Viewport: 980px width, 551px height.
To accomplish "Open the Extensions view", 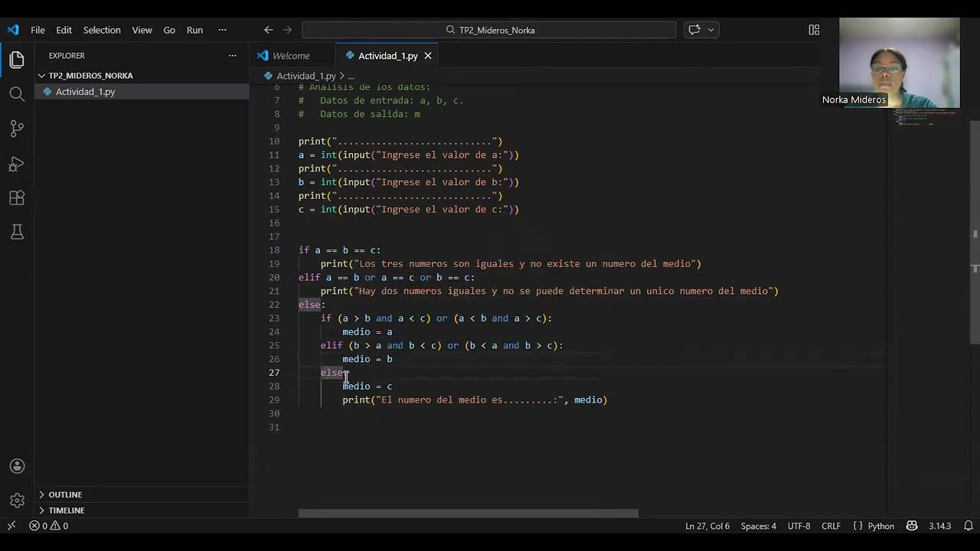I will pos(17,198).
